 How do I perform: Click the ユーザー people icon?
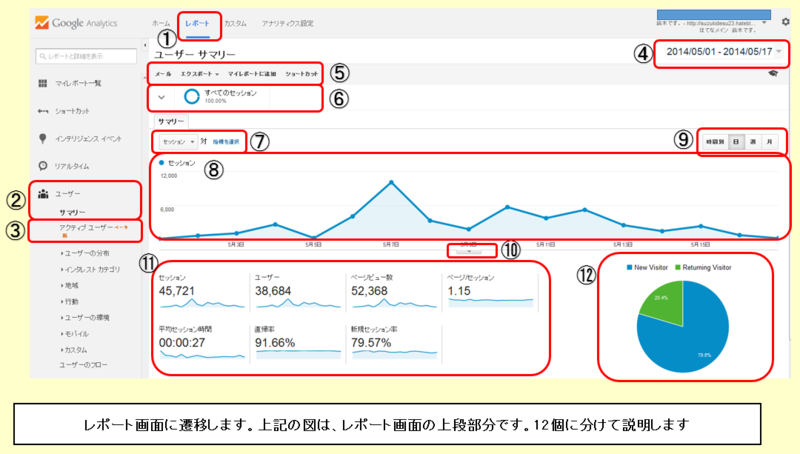point(43,193)
